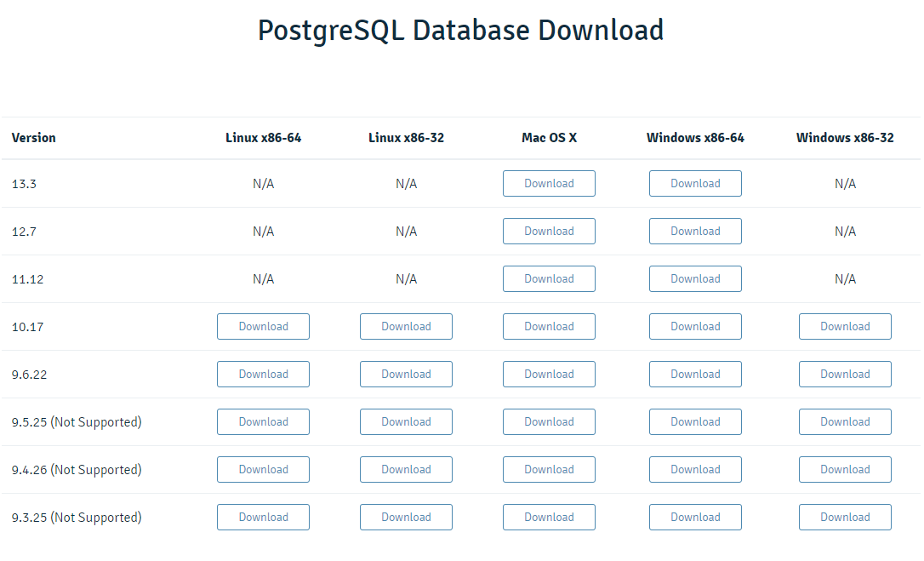Open the version 10.17 release link
Screen dimensions: 924x561
point(26,326)
